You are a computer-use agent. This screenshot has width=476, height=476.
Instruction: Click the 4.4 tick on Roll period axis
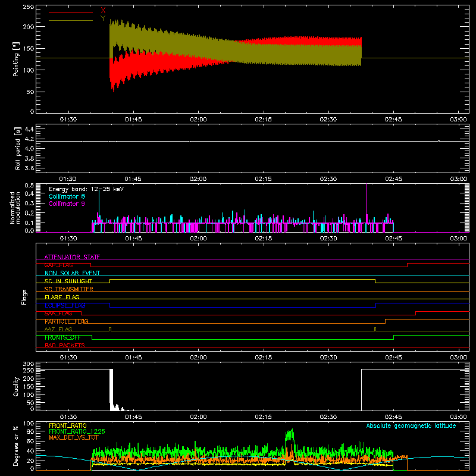[x=29, y=129]
